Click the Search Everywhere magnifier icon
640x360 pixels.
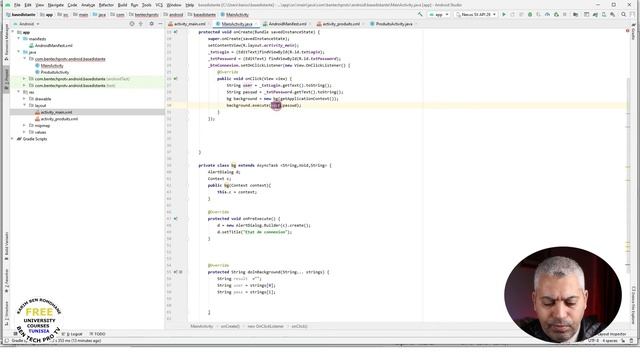tap(623, 14)
